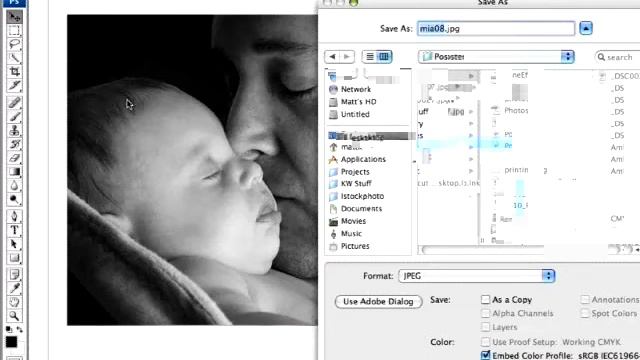Select the Eyedropper tool

14,289
